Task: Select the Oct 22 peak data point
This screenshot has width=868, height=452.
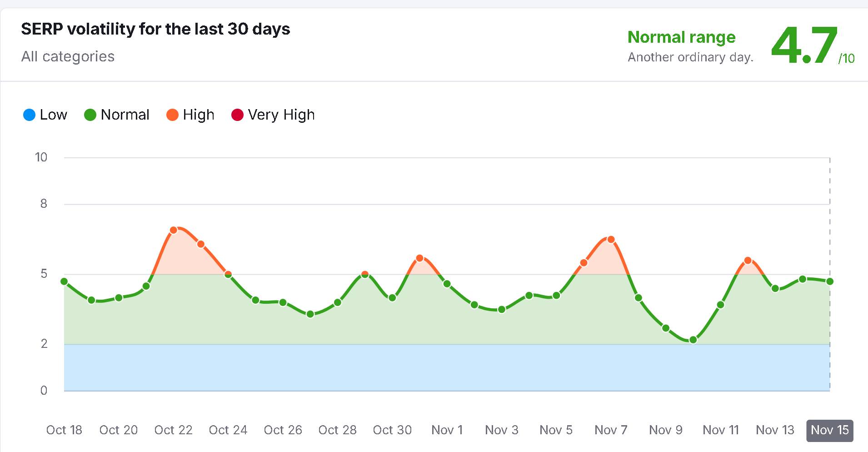Action: click(173, 230)
